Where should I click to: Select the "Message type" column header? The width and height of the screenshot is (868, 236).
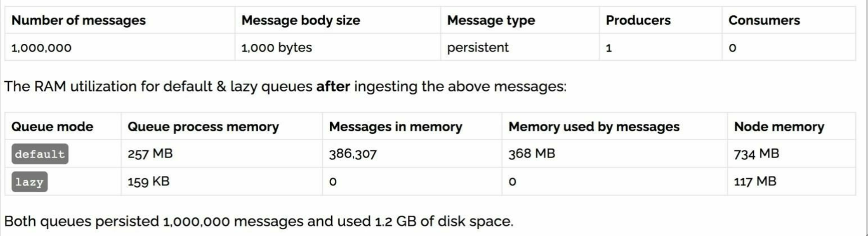pos(491,20)
